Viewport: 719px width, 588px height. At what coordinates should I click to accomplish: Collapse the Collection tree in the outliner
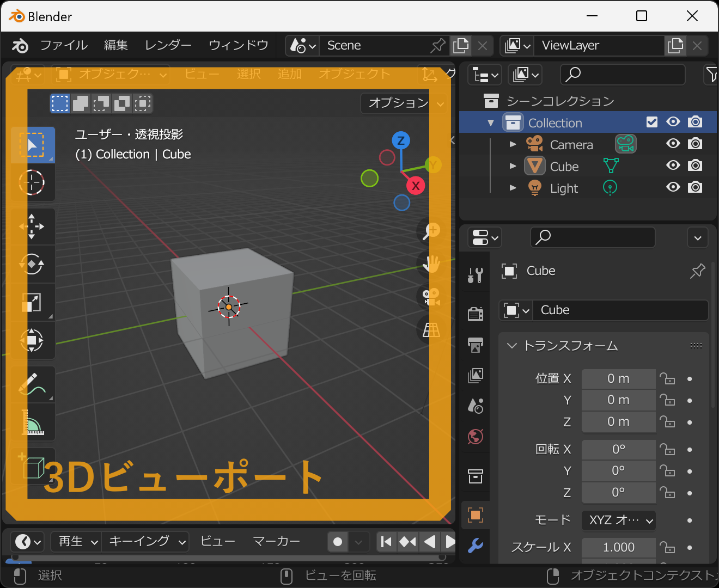[491, 122]
